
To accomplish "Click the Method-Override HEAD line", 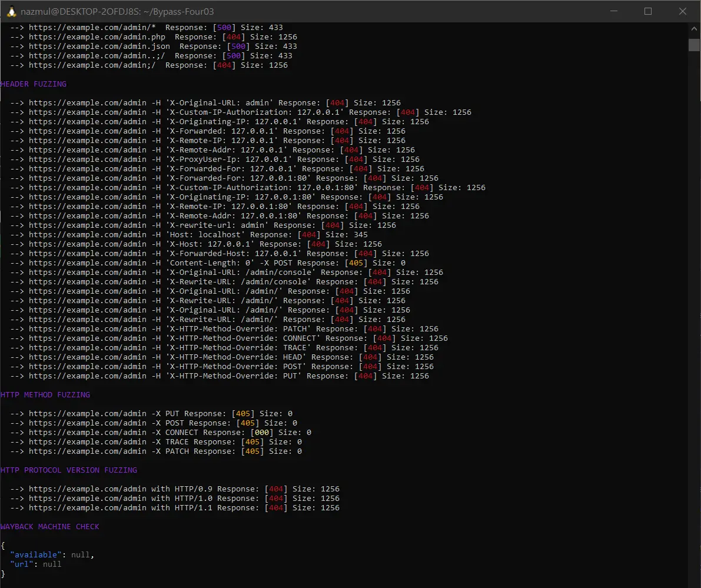I will 222,357.
